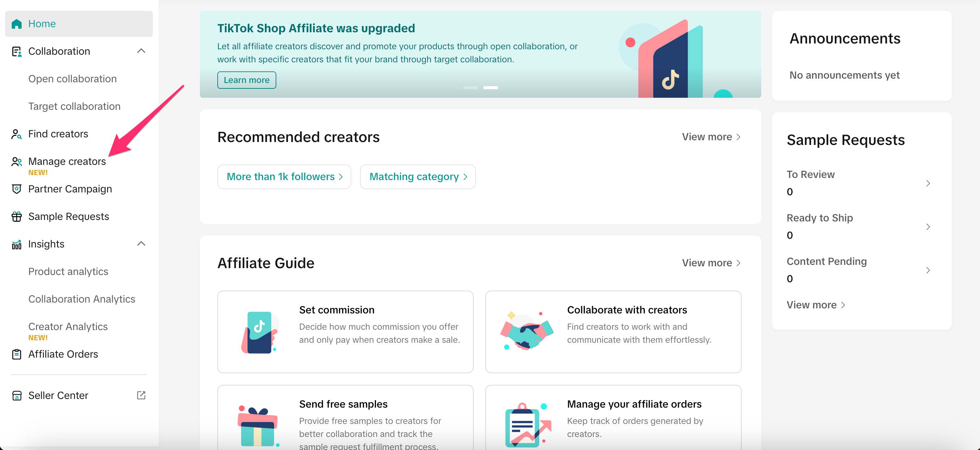
Task: Click the Manage creators people icon
Action: [x=16, y=162]
